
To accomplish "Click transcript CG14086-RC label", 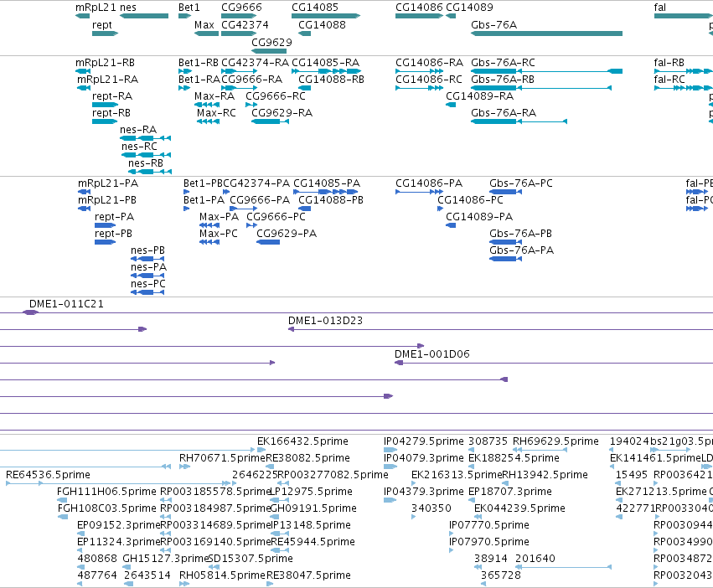I will (x=429, y=80).
